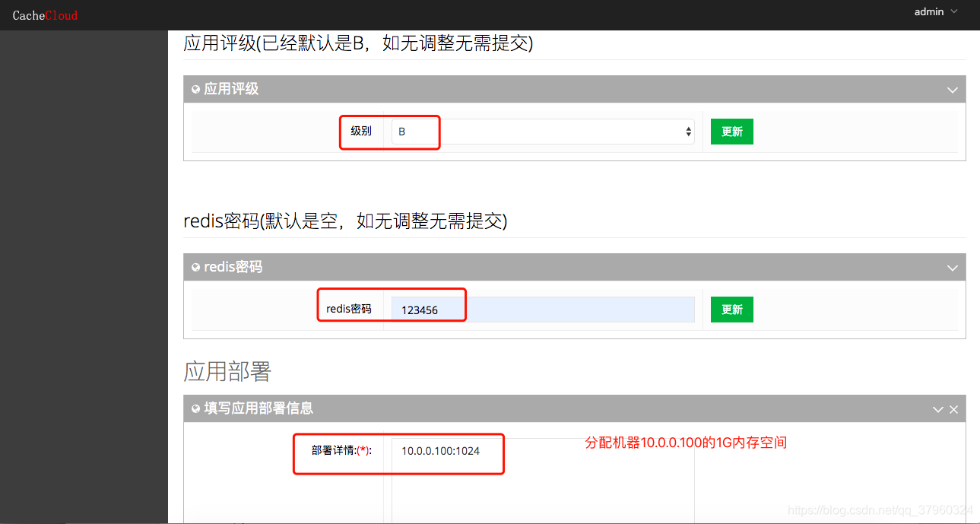Click globe icon beside 填写应用部署信息 header

tap(196, 409)
